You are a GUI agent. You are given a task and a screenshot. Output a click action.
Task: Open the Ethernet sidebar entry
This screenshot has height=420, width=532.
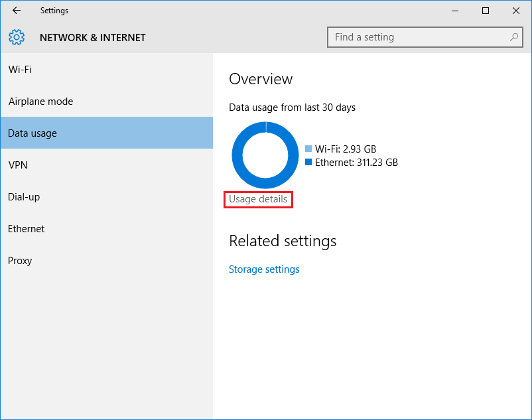pyautogui.click(x=27, y=229)
